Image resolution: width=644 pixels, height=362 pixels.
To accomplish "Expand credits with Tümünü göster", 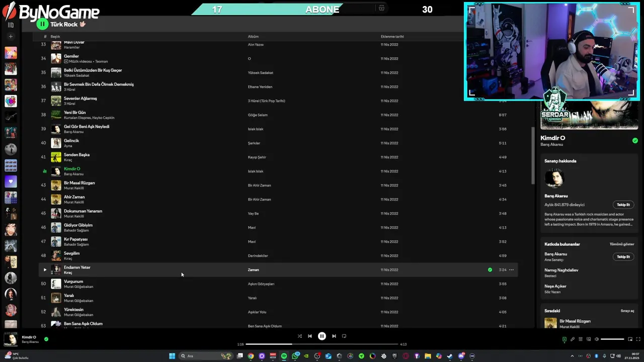I will coord(622,244).
